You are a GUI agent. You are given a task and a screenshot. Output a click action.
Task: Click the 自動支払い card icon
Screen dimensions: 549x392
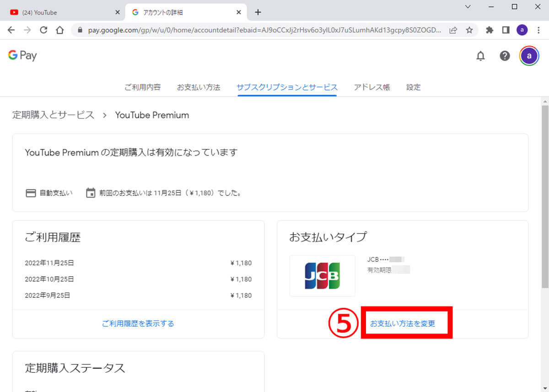pos(30,193)
